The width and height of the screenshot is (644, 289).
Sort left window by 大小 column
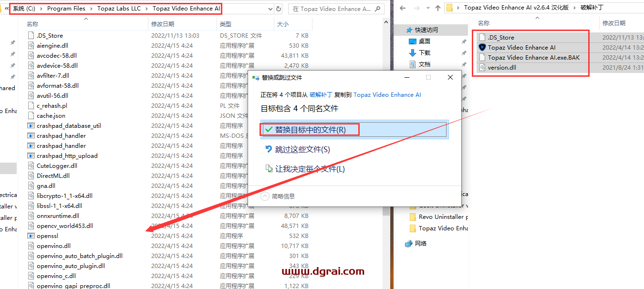282,24
